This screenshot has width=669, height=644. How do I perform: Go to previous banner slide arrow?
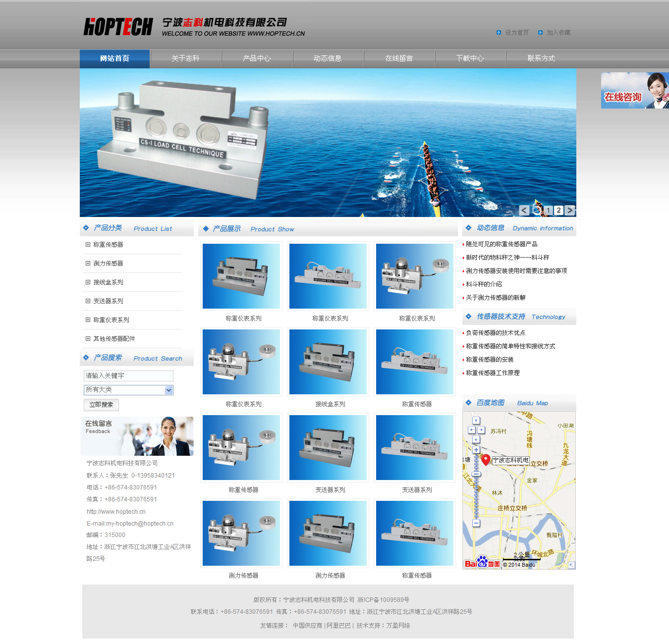pyautogui.click(x=524, y=210)
